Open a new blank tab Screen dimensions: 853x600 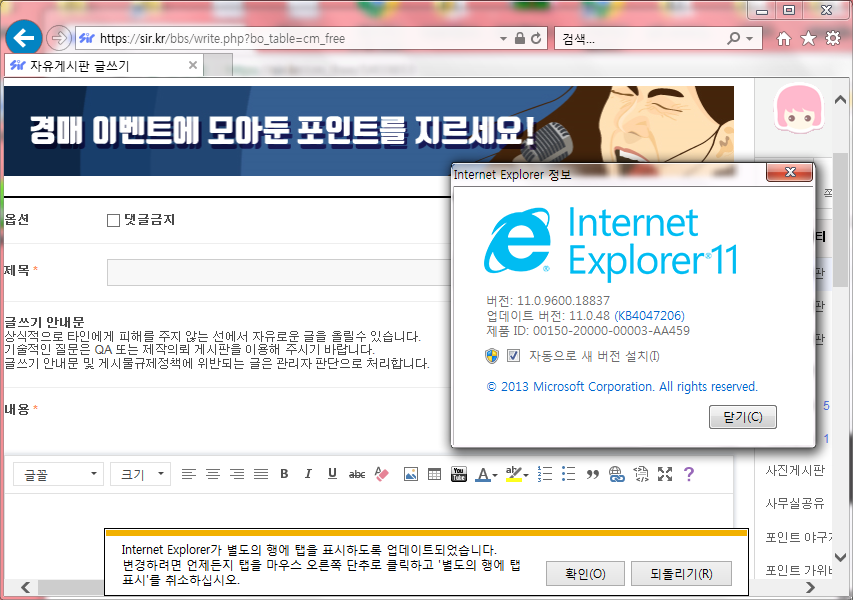tap(218, 66)
